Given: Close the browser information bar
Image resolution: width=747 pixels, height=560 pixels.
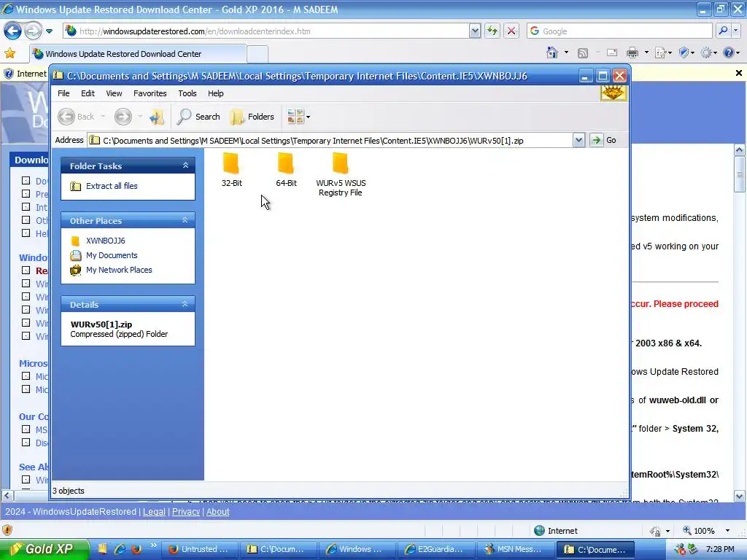Looking at the screenshot, I should click(x=738, y=74).
